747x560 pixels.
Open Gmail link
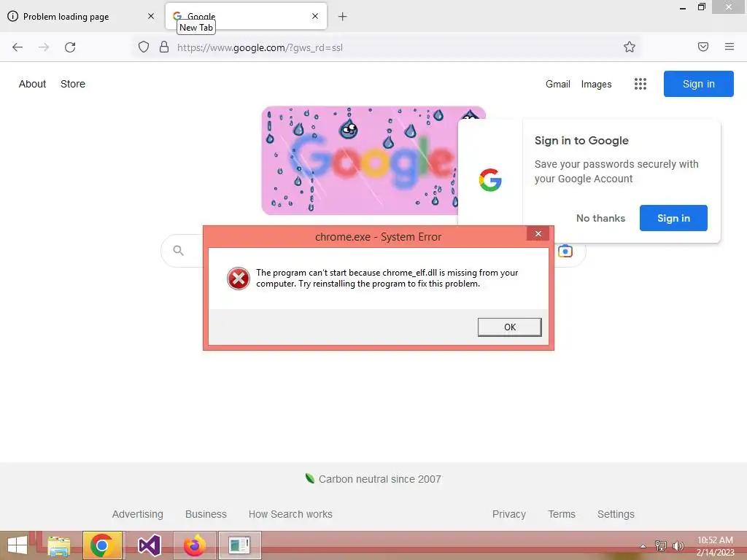click(x=558, y=85)
